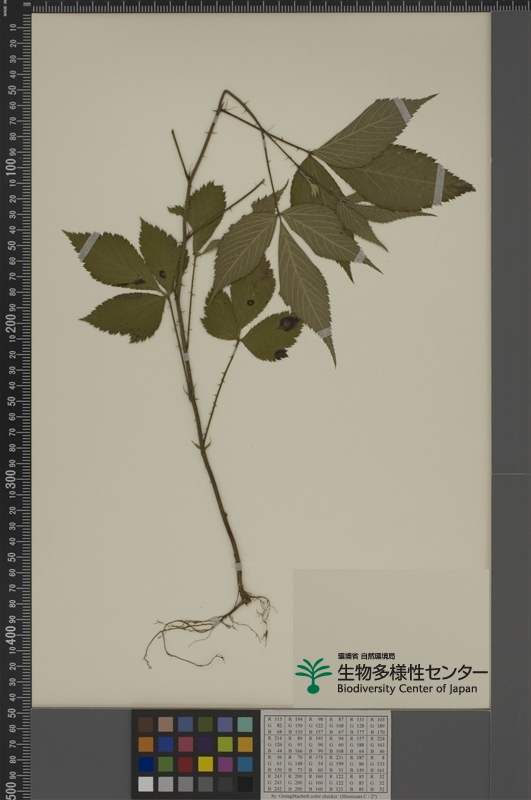Select the orange swatch in the color checker
The image size is (531, 800).
145,744
